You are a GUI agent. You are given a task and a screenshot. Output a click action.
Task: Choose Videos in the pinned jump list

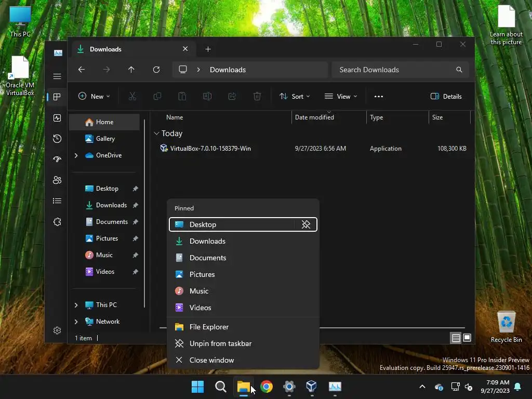[243, 308]
